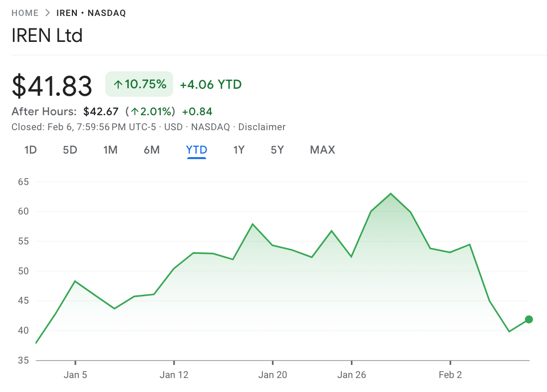Click the +0.84 after-hours change
Image resolution: width=547 pixels, height=392 pixels.
coord(197,112)
